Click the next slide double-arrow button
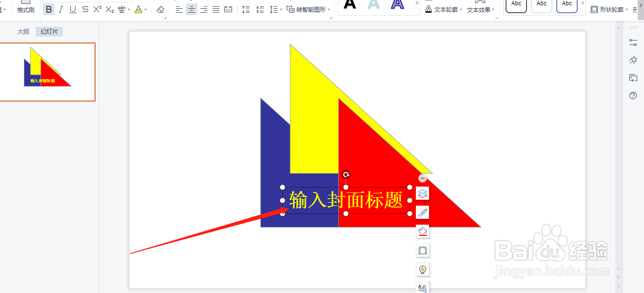This screenshot has height=293, width=644. pyautogui.click(x=619, y=286)
